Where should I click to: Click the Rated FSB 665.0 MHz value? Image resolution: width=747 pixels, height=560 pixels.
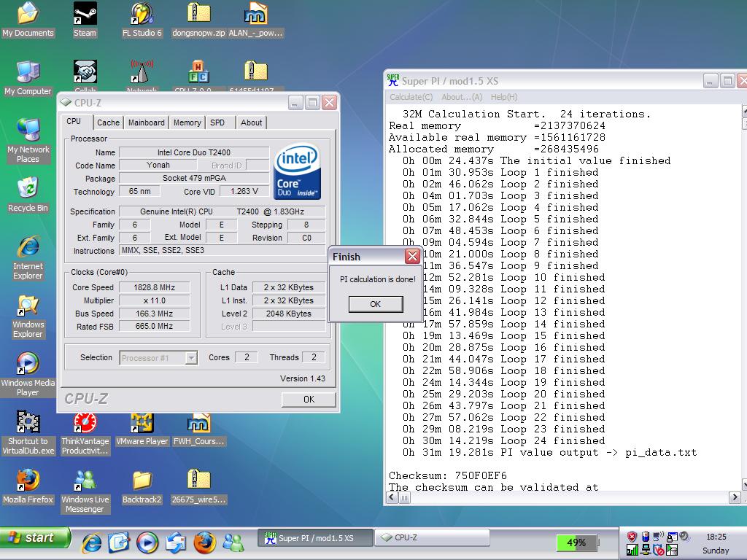155,326
